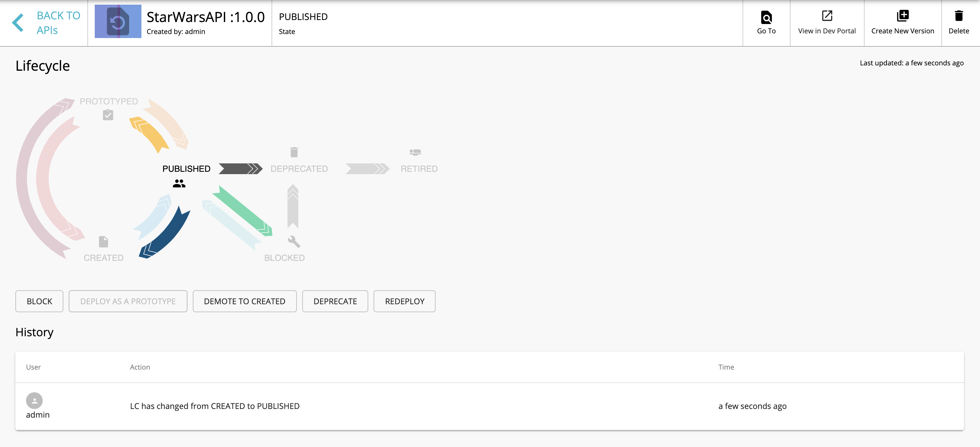
Task: Click the PROTOTYPED lifecycle state label
Action: point(108,101)
